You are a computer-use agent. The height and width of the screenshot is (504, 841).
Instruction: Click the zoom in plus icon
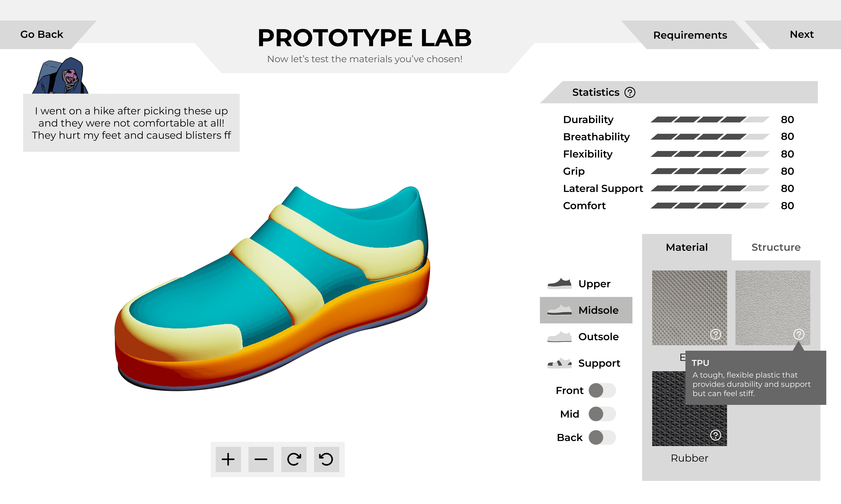point(228,459)
